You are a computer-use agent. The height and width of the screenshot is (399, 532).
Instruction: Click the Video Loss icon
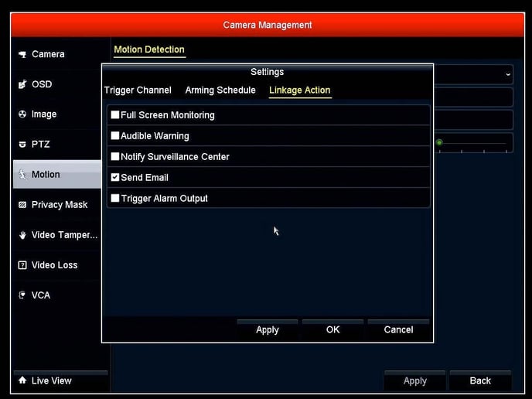pyautogui.click(x=22, y=265)
